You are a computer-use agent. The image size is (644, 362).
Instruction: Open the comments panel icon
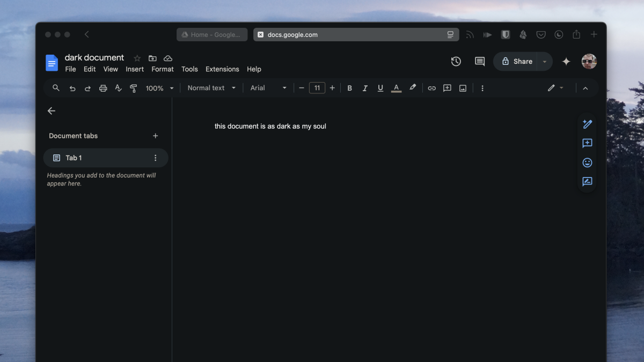click(480, 62)
